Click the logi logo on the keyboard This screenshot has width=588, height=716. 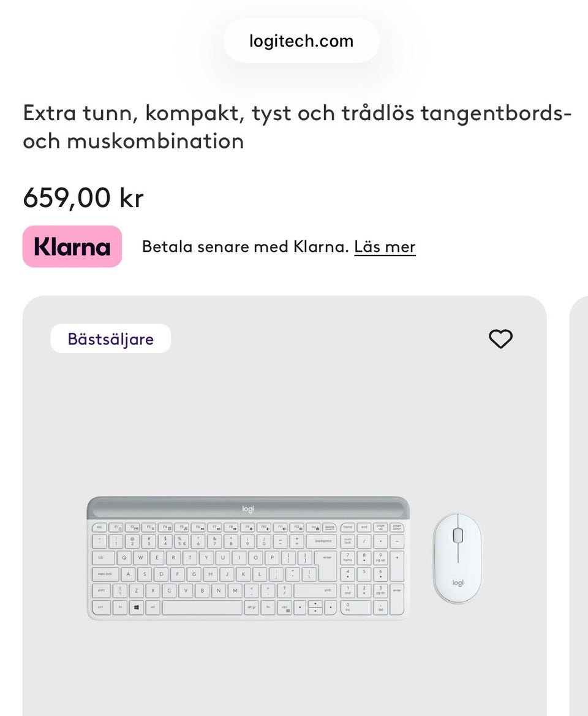pyautogui.click(x=248, y=508)
